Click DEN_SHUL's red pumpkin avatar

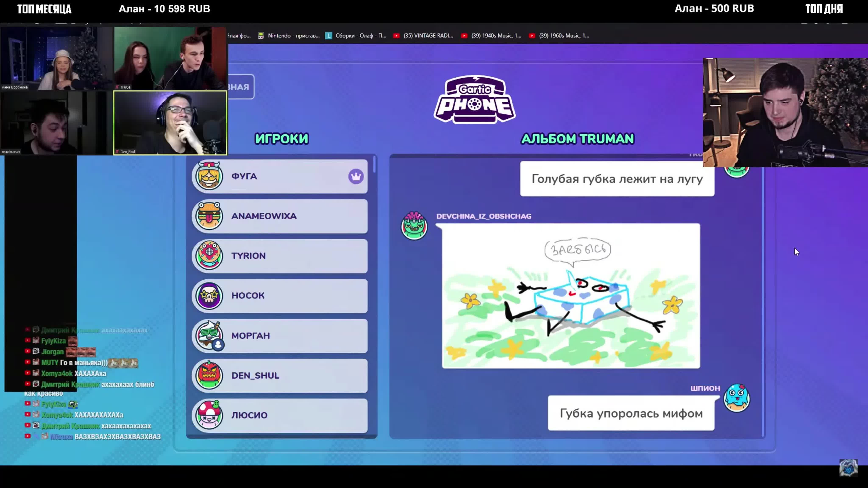pyautogui.click(x=209, y=375)
